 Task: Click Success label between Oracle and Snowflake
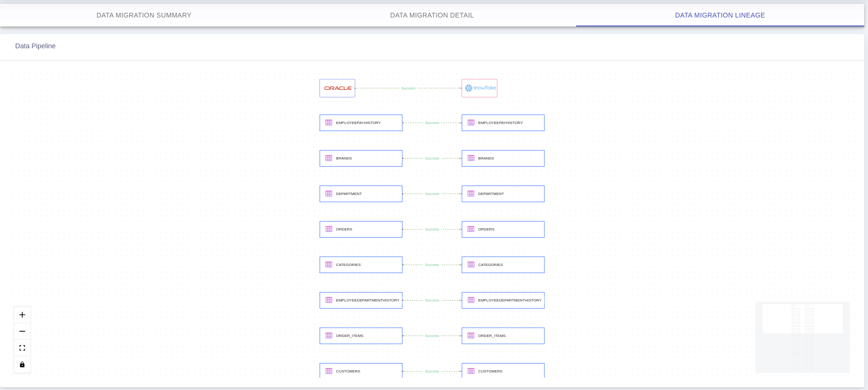point(408,88)
